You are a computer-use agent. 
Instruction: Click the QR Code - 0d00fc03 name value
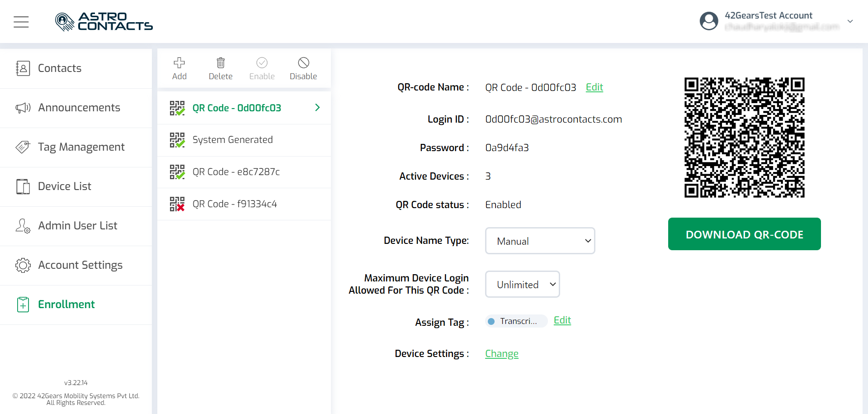[531, 87]
